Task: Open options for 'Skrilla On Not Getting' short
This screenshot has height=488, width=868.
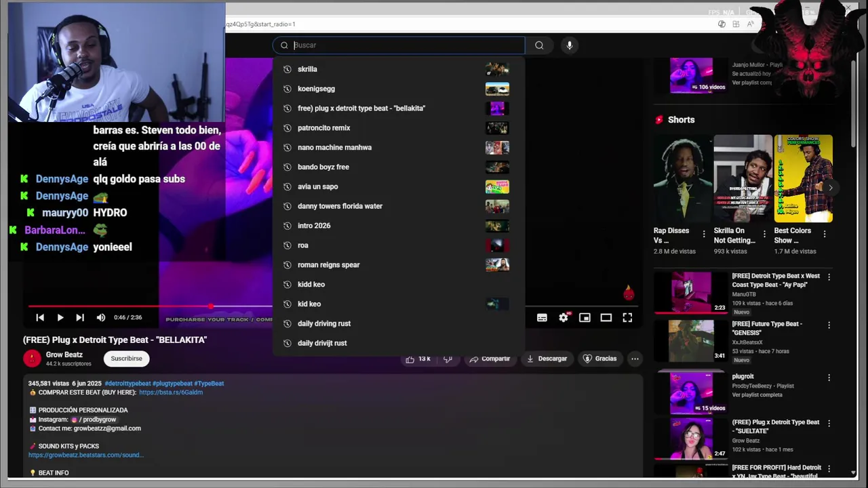Action: click(x=764, y=235)
